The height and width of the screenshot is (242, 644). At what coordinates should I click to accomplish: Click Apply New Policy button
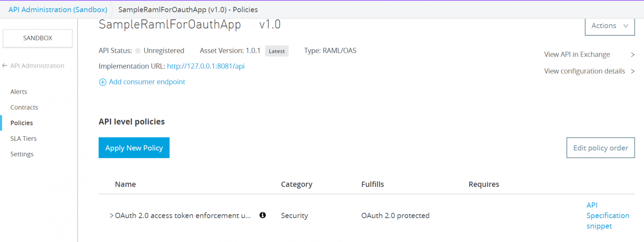point(134,148)
